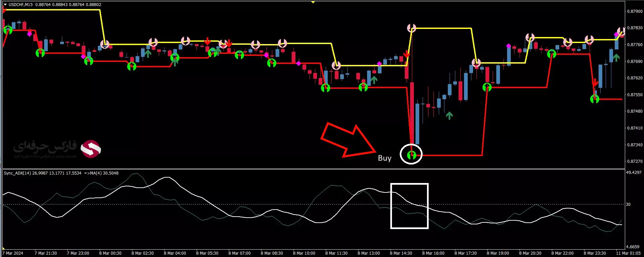The image size is (644, 257).
Task: Click the 8 Mar 22:00 time label
Action: (563, 253)
